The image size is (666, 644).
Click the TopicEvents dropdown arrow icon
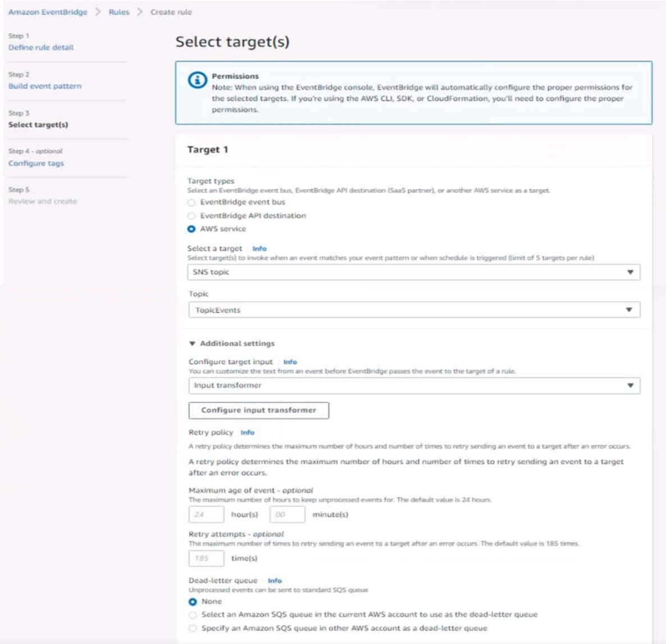click(629, 310)
